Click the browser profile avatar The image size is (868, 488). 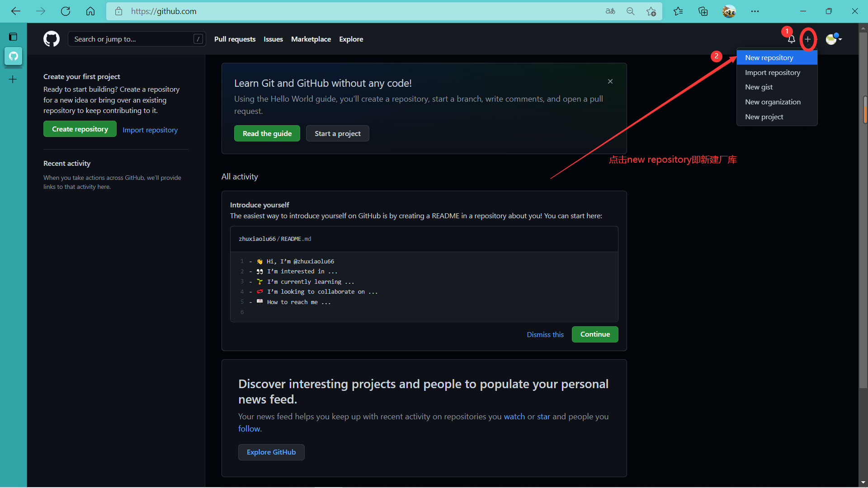click(729, 11)
